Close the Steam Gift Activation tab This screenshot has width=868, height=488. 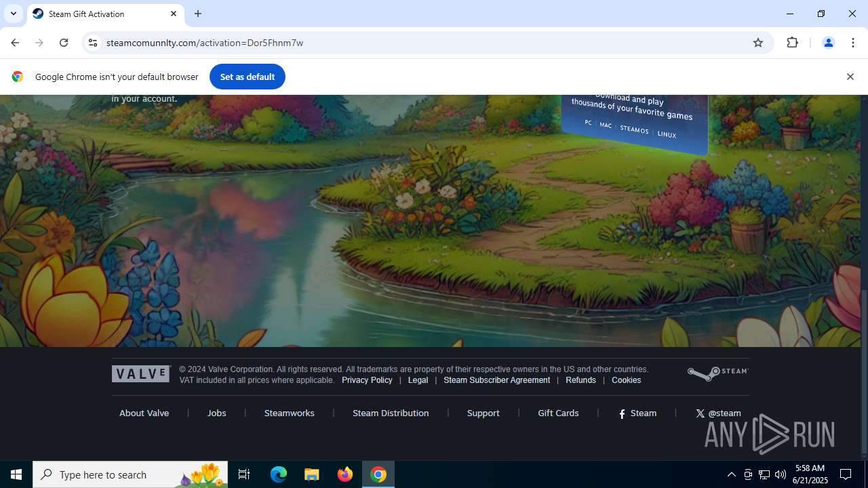[174, 14]
